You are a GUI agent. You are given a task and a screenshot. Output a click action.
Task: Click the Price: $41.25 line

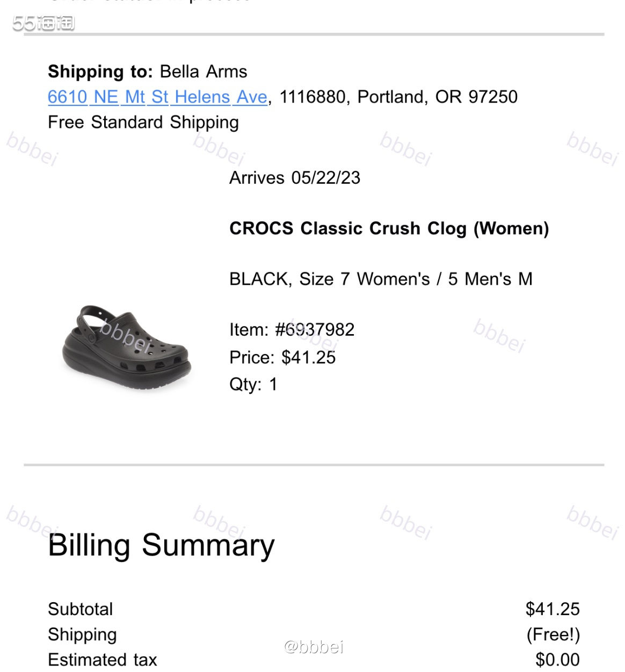click(x=282, y=357)
